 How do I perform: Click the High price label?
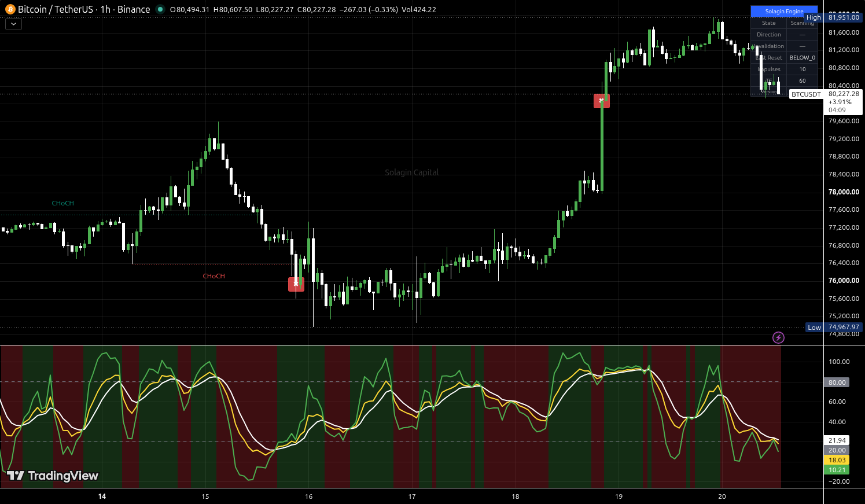click(x=814, y=17)
